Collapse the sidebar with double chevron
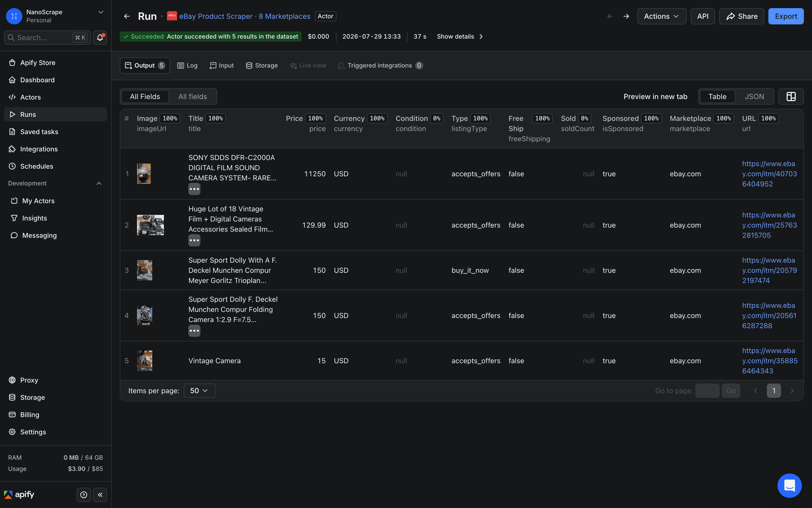The height and width of the screenshot is (508, 812). pyautogui.click(x=100, y=495)
